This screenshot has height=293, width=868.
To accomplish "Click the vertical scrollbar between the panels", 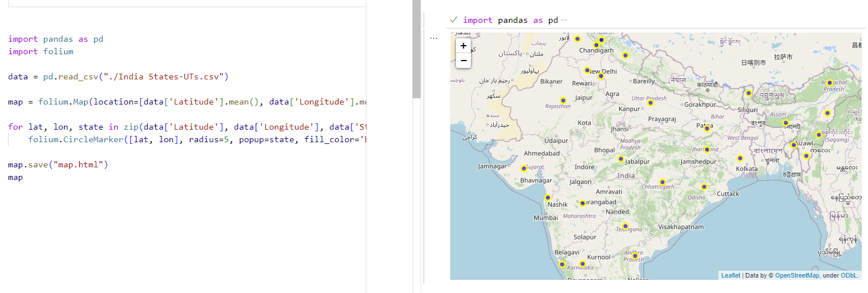I will pos(417,49).
